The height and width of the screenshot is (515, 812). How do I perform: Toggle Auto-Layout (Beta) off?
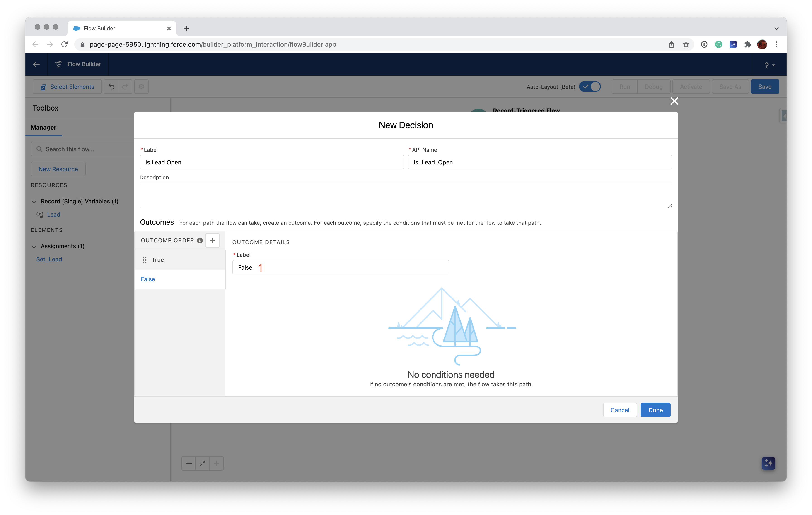[x=590, y=87]
